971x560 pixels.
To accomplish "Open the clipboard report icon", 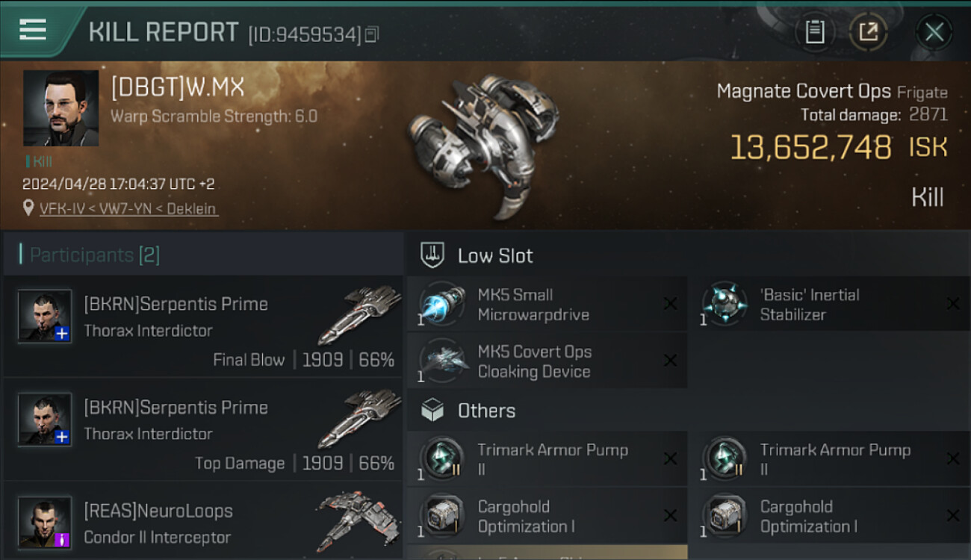I will [815, 32].
